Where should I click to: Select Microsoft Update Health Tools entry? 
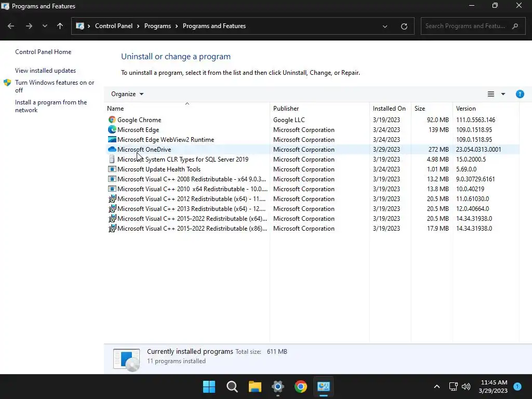point(159,169)
